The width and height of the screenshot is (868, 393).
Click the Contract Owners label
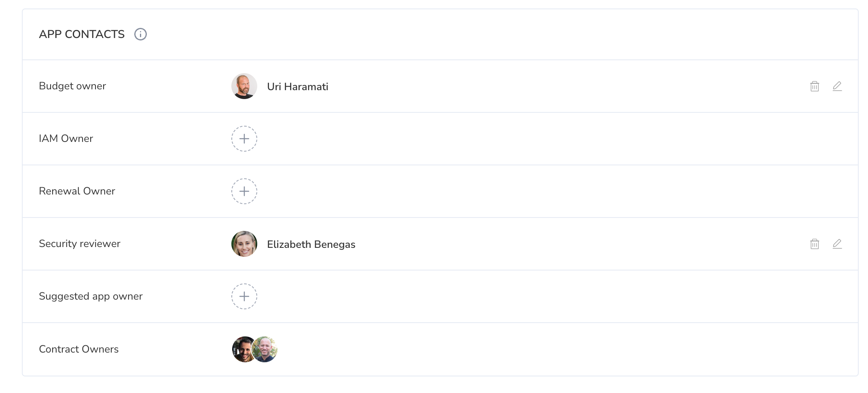tap(79, 349)
